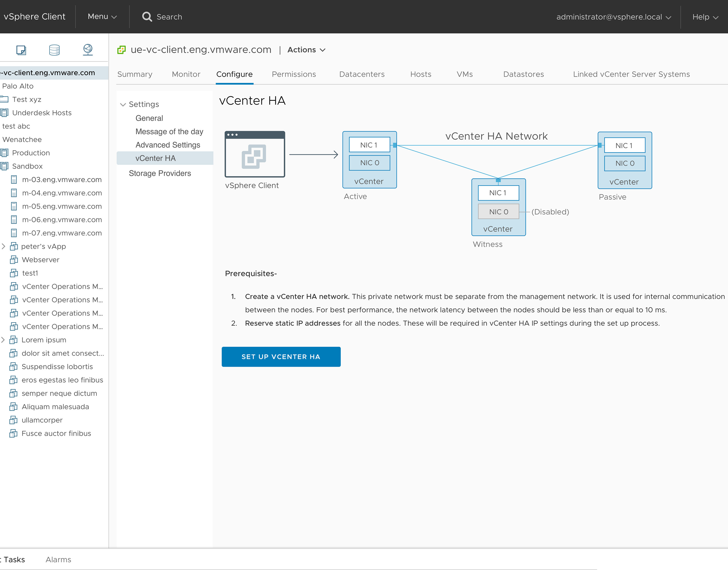The height and width of the screenshot is (570, 728).
Task: Open Storage Providers settings
Action: [160, 173]
